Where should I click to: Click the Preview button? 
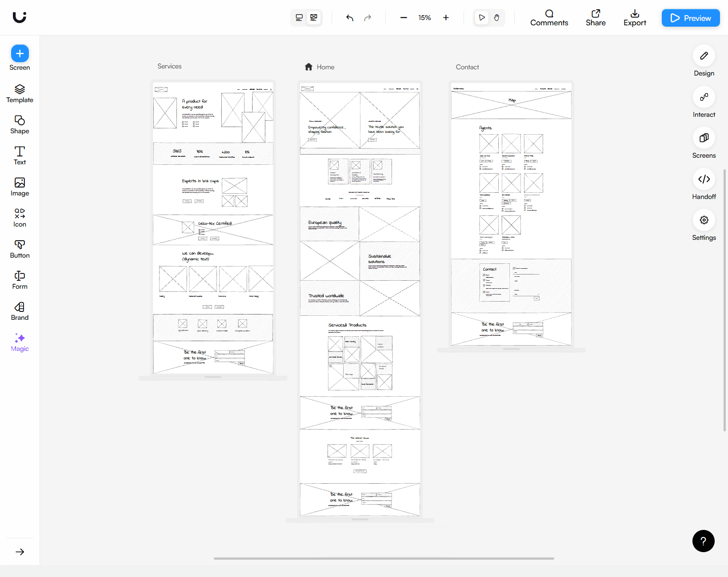pos(690,18)
